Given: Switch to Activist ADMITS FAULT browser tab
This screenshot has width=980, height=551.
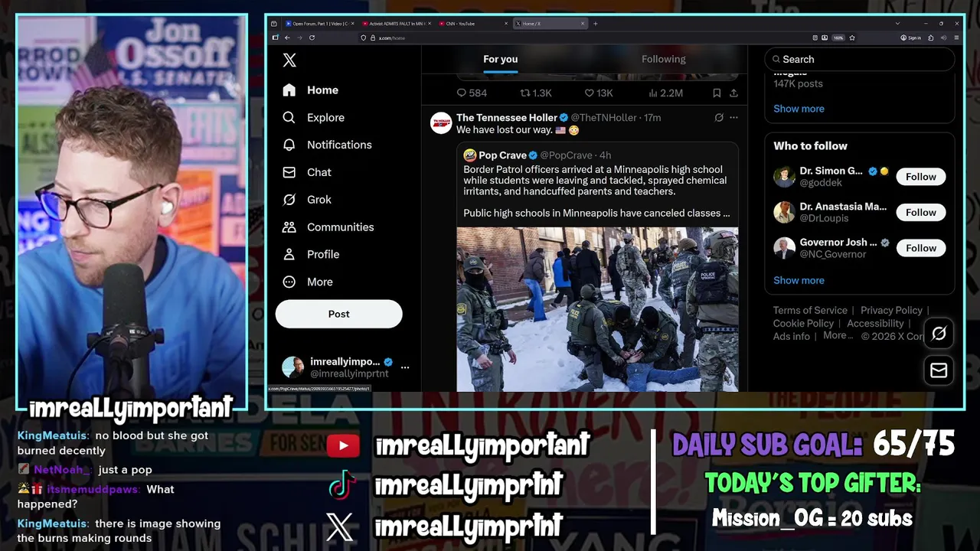Looking at the screenshot, I should 395,24.
